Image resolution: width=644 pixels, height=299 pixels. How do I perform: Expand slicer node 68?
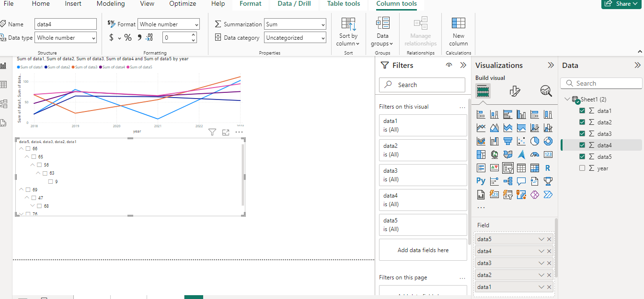pos(33,206)
